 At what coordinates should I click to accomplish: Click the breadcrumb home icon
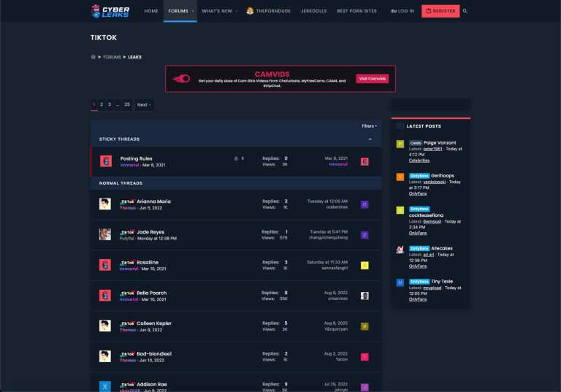pyautogui.click(x=93, y=56)
